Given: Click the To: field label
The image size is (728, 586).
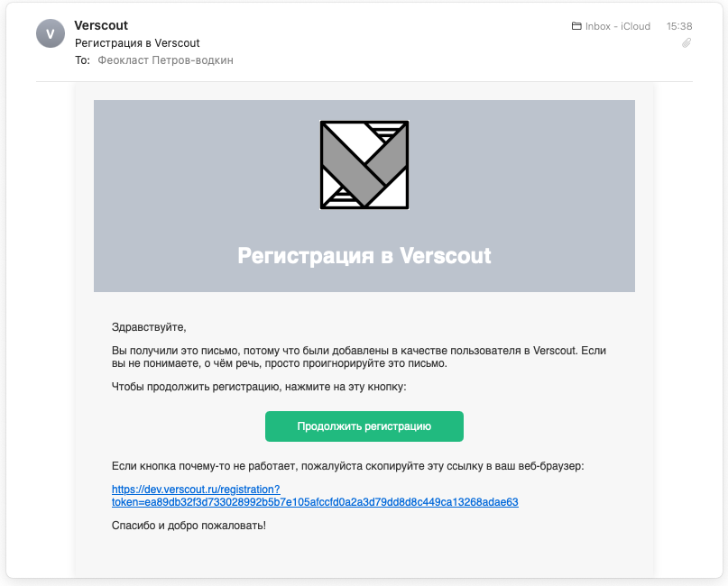Looking at the screenshot, I should coord(83,60).
